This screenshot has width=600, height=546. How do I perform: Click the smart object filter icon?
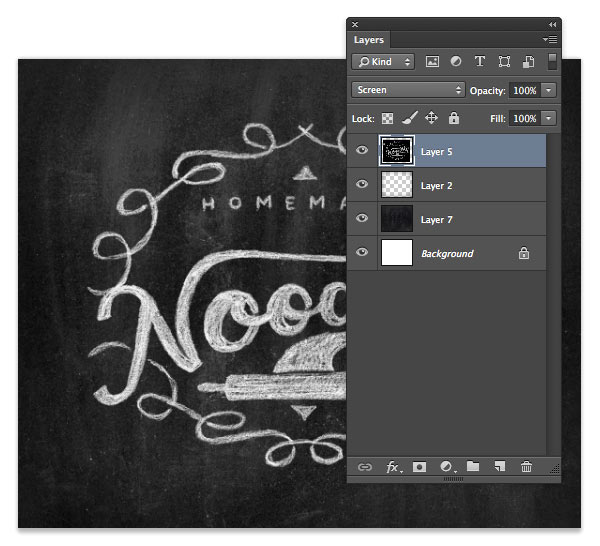pyautogui.click(x=529, y=62)
